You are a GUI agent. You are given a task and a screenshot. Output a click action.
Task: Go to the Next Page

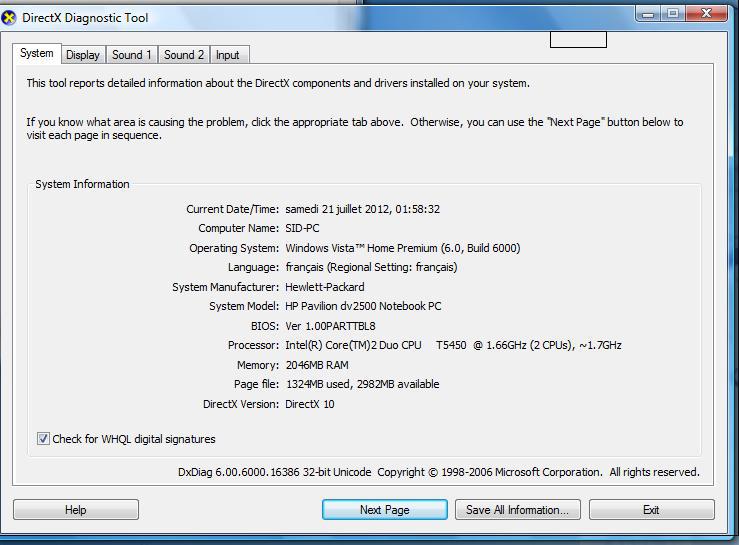[x=385, y=510]
